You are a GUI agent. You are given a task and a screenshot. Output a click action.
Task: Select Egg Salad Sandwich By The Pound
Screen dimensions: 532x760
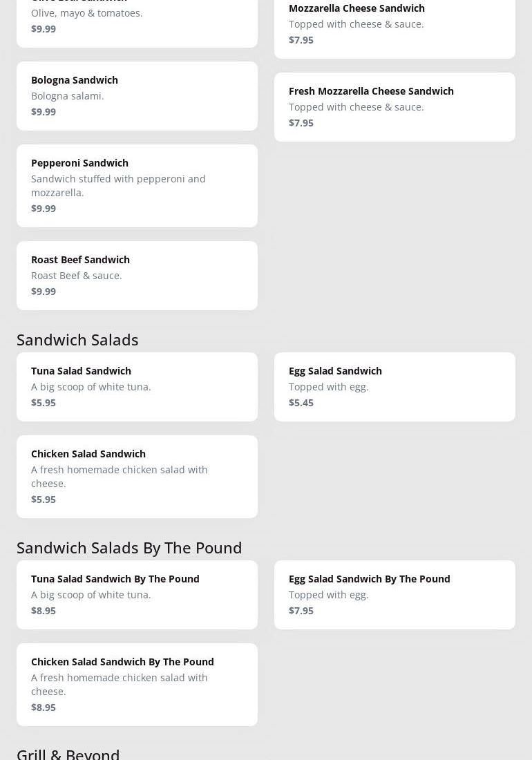pyautogui.click(x=369, y=579)
